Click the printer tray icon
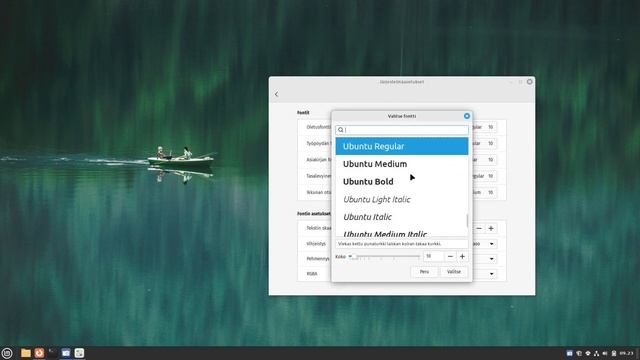The height and width of the screenshot is (360, 640). 588,353
